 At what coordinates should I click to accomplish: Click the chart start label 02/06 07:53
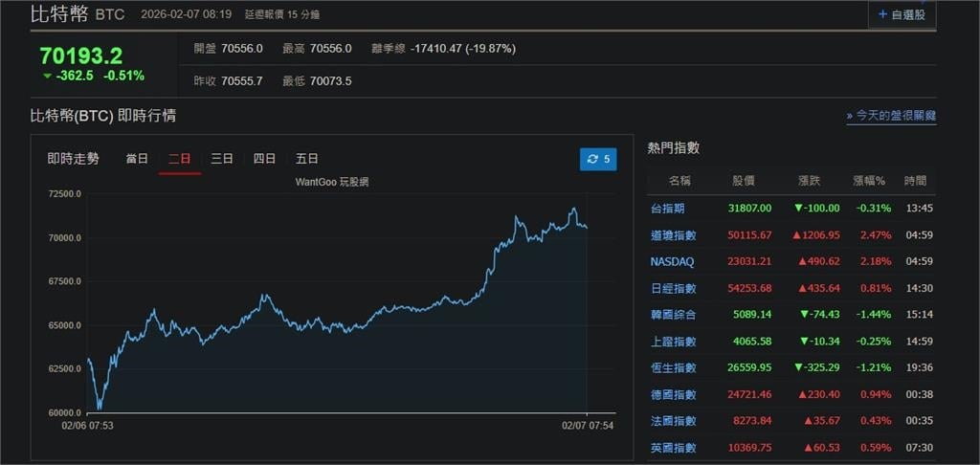(87, 425)
